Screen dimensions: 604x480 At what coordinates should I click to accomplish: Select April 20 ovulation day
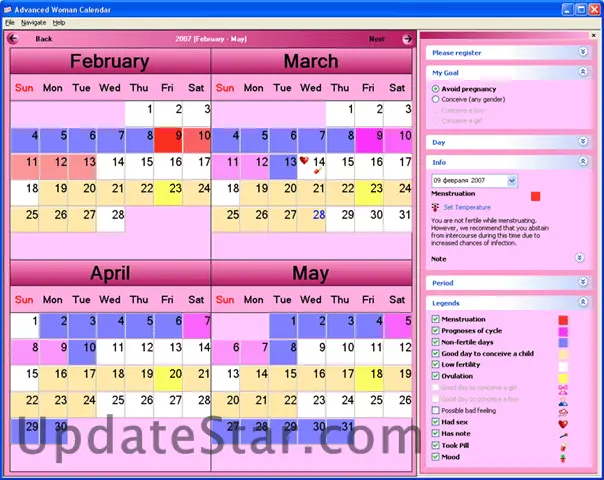pos(168,378)
